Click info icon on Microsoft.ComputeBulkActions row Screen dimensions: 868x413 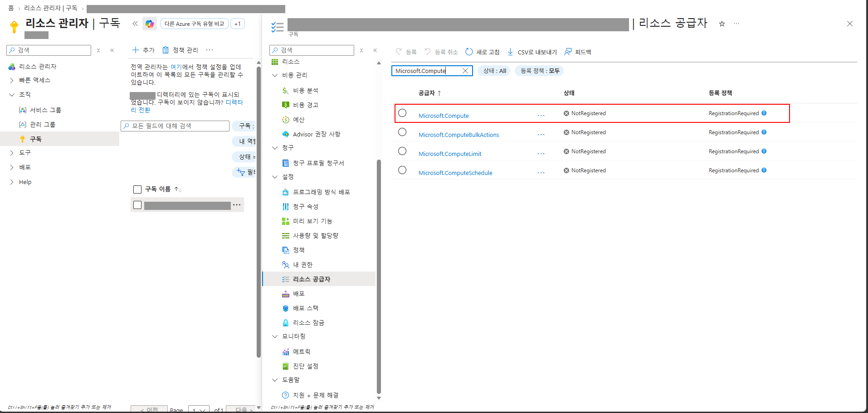764,132
